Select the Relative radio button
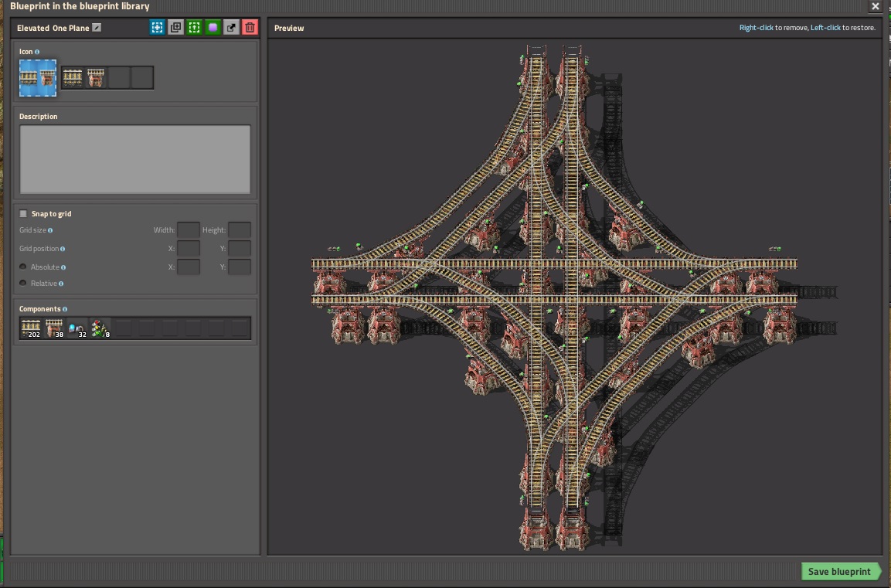Screen dimensions: 891x588 pos(23,284)
